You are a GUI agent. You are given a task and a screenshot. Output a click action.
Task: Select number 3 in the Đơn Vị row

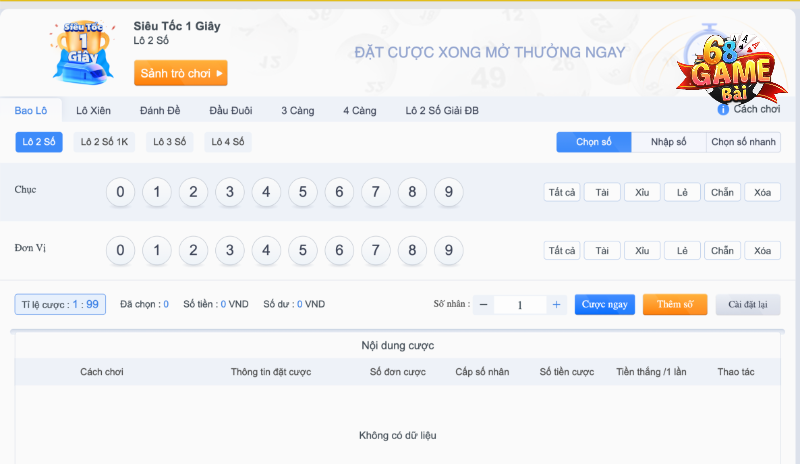(x=229, y=250)
